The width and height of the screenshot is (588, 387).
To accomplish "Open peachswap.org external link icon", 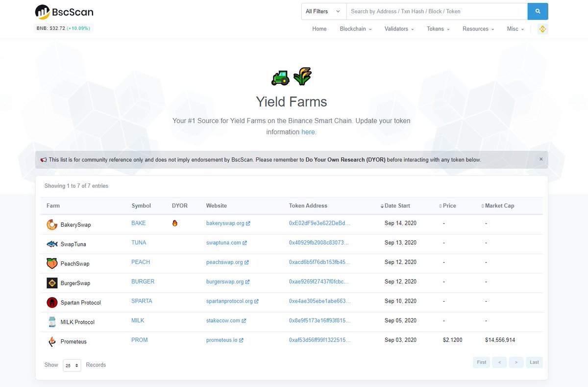I will pos(246,262).
